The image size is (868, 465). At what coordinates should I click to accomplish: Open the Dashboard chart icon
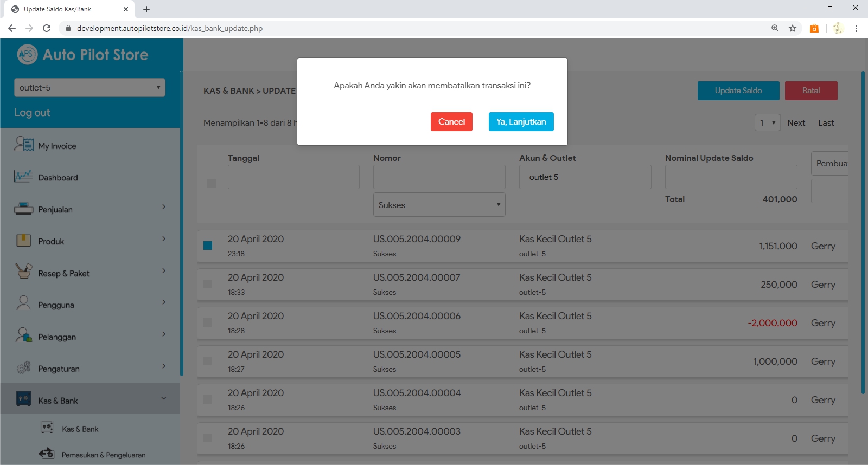click(23, 177)
